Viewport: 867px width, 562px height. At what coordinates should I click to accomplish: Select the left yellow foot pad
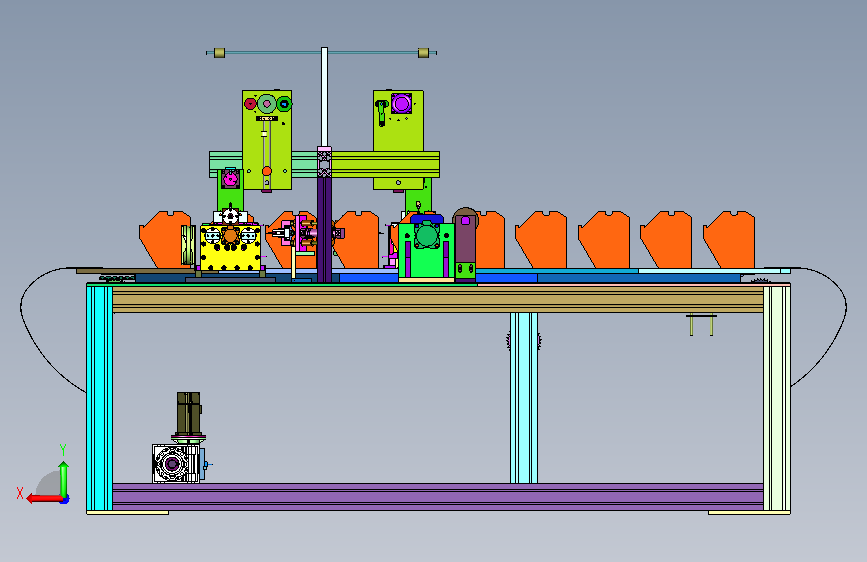[x=128, y=513]
